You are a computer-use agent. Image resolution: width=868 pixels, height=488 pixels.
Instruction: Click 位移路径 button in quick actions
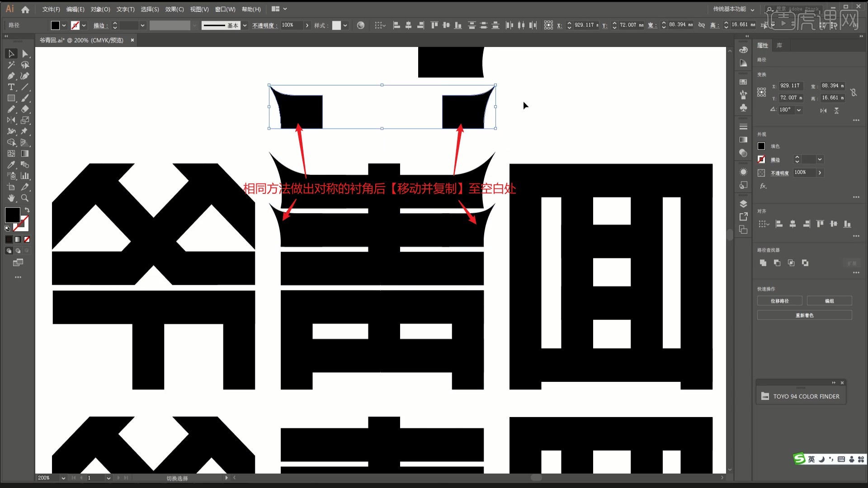(x=780, y=301)
